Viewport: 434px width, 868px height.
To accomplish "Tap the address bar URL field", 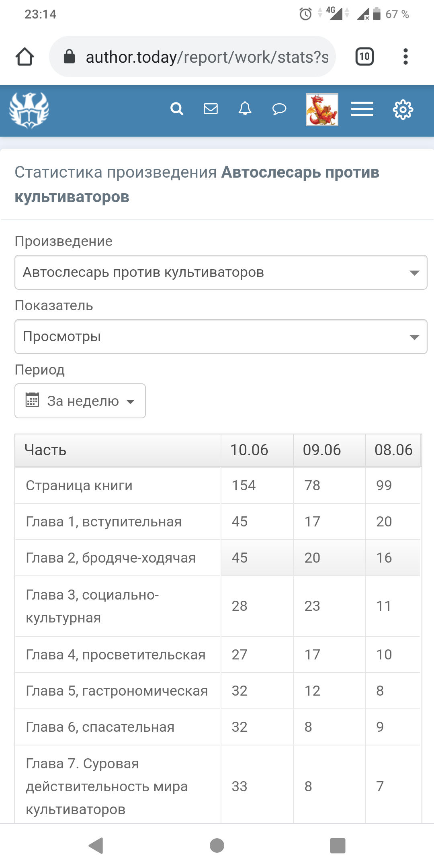I will (x=193, y=57).
